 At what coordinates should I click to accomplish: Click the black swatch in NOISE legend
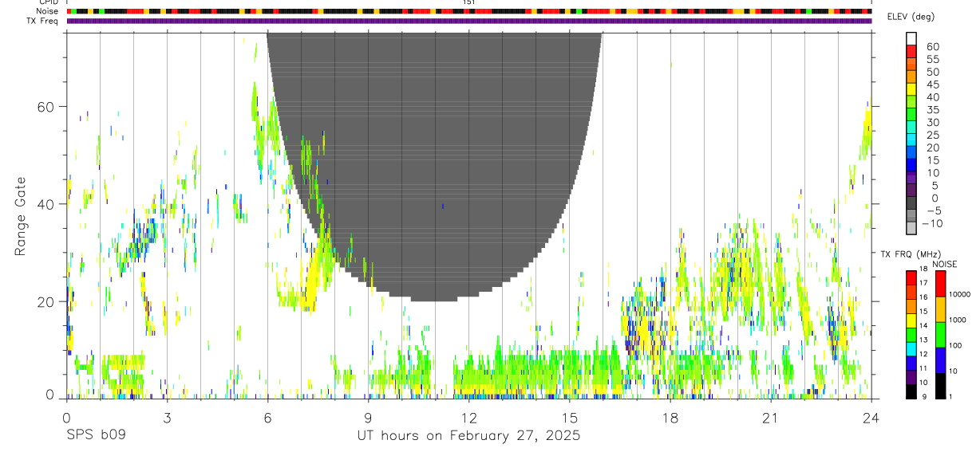[940, 386]
